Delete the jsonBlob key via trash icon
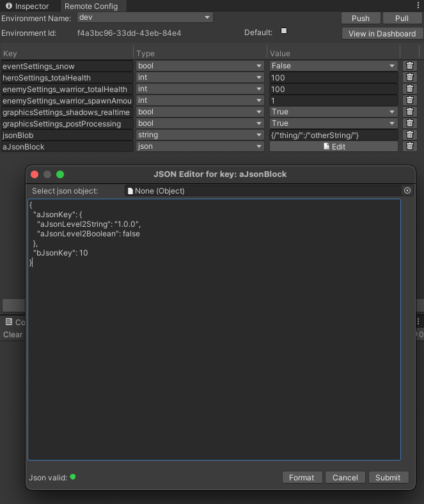This screenshot has width=424, height=504. [x=410, y=135]
